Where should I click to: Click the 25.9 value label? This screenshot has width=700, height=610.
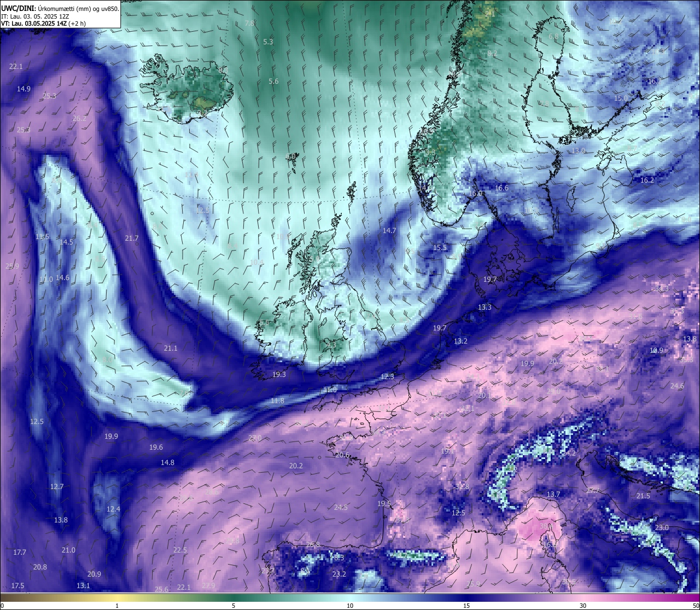[12, 266]
